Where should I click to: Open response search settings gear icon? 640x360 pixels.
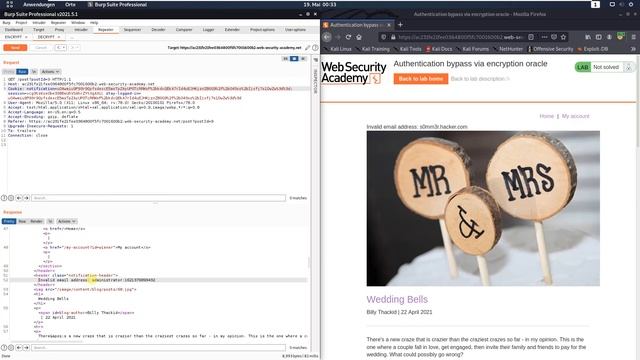point(11,348)
